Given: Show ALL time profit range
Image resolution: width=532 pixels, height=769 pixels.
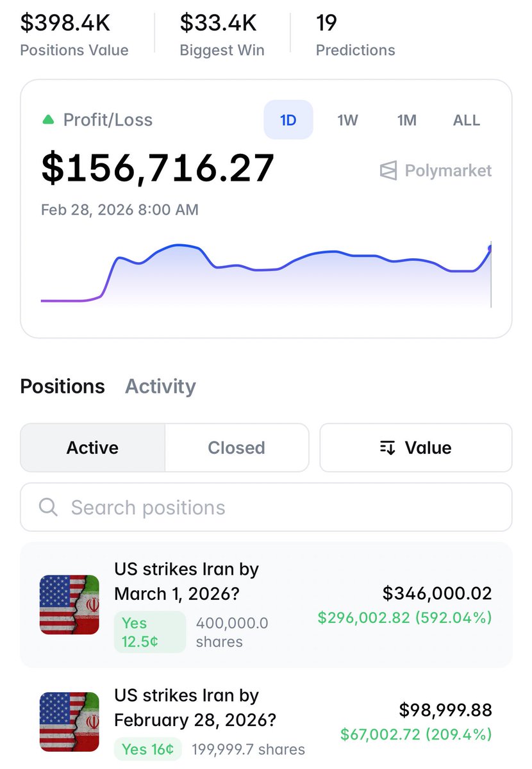Looking at the screenshot, I should pyautogui.click(x=466, y=120).
